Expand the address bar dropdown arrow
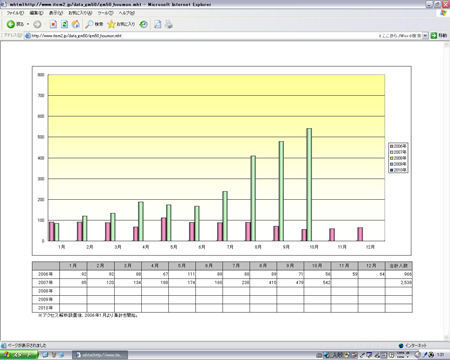 425,35
